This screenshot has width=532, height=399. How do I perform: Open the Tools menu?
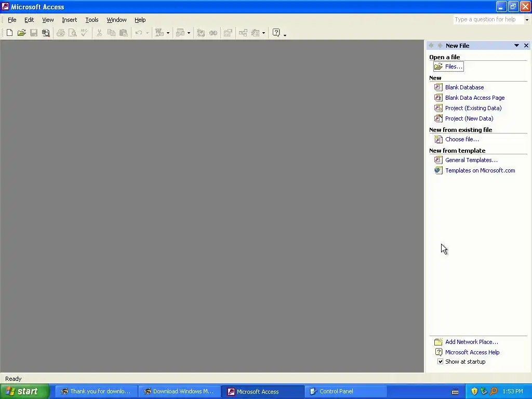91,20
